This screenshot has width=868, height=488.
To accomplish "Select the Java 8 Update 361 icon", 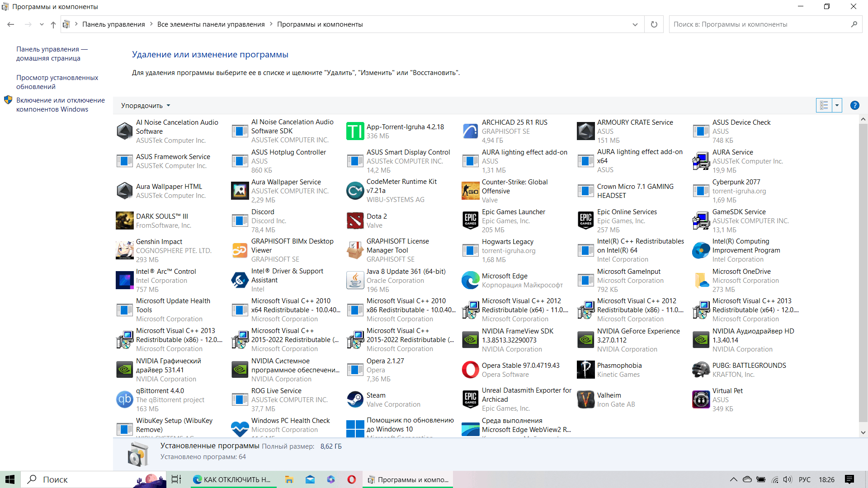I will pos(355,281).
